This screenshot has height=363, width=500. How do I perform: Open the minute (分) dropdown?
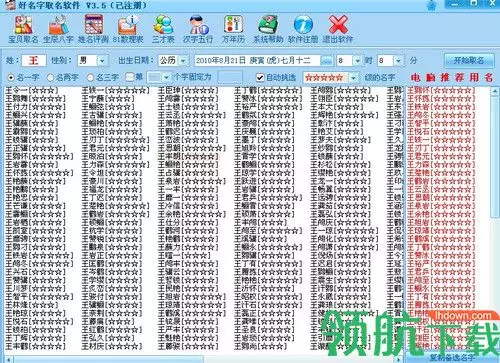[398, 61]
